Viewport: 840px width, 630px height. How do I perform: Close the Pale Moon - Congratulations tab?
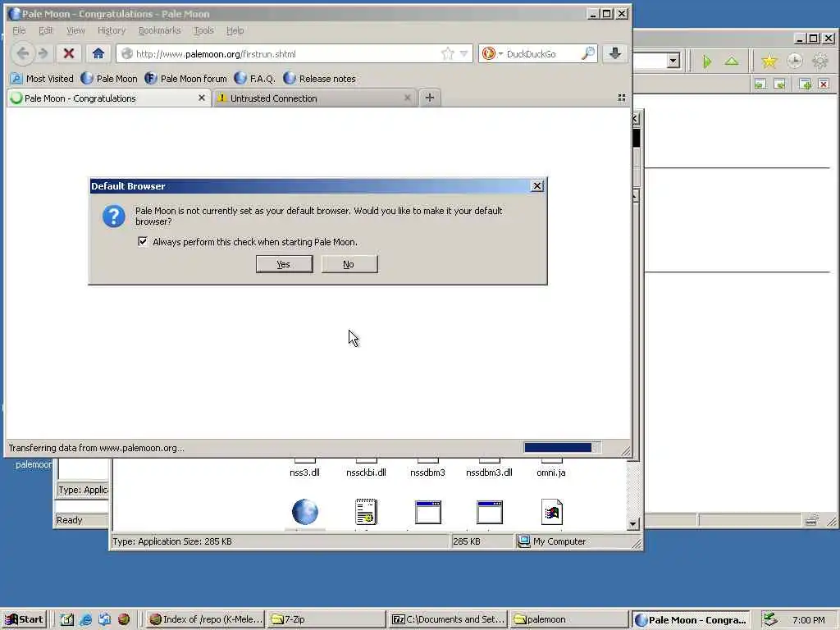coord(202,98)
